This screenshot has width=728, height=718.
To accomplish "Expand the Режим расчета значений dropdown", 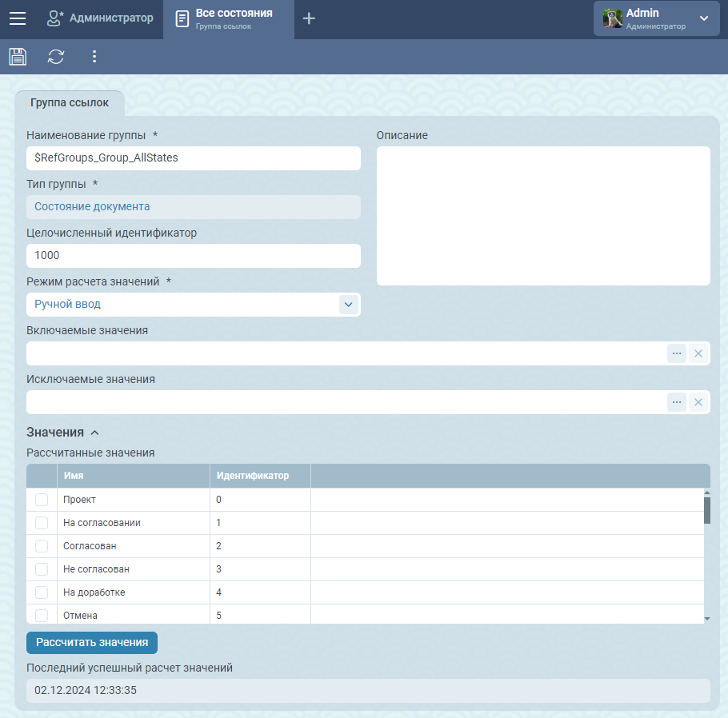I will click(348, 305).
